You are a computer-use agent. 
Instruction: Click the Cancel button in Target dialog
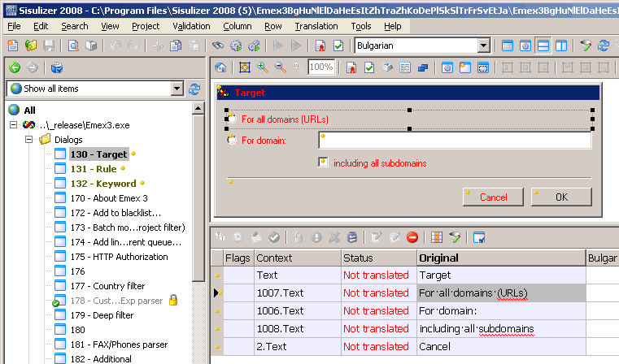click(493, 197)
